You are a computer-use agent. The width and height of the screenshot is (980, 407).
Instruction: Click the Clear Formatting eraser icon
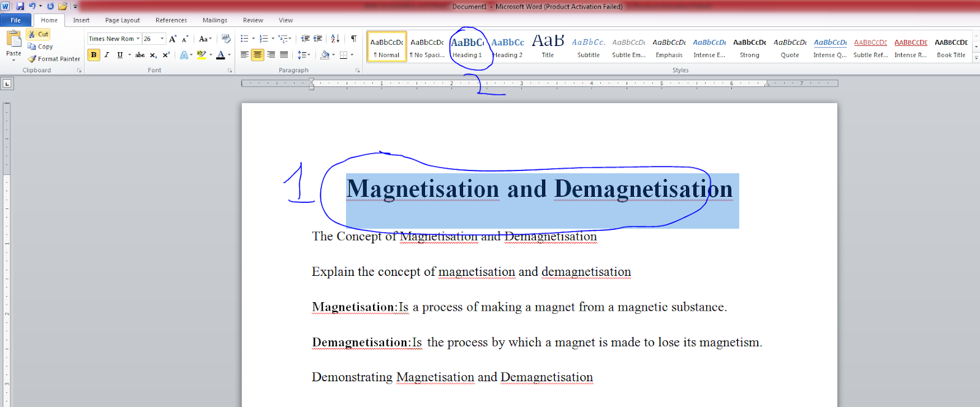(226, 39)
